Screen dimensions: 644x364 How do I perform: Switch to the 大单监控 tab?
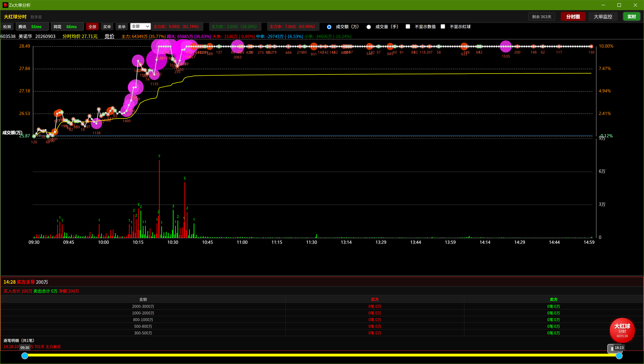click(603, 17)
